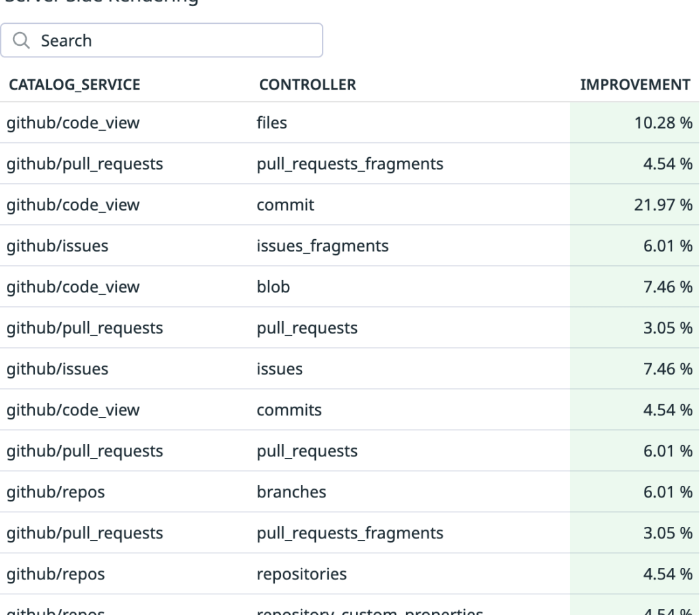Click github/repos in the branches row

(55, 492)
